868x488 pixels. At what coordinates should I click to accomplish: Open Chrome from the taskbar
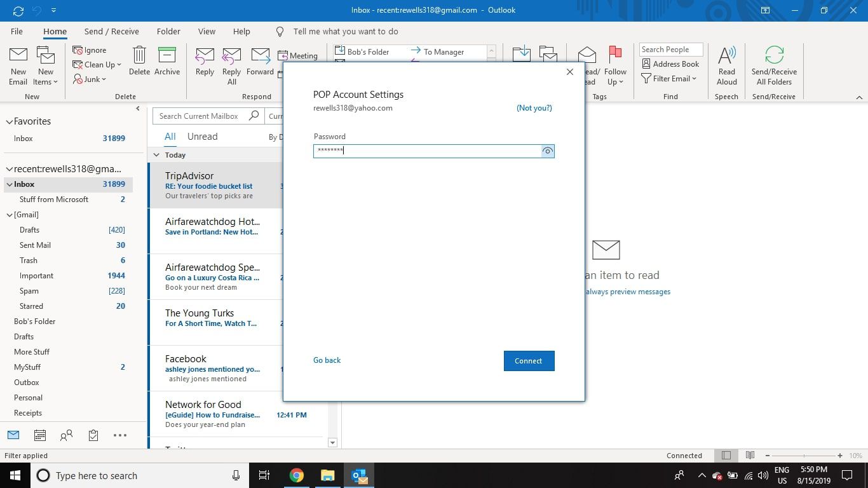click(x=297, y=475)
